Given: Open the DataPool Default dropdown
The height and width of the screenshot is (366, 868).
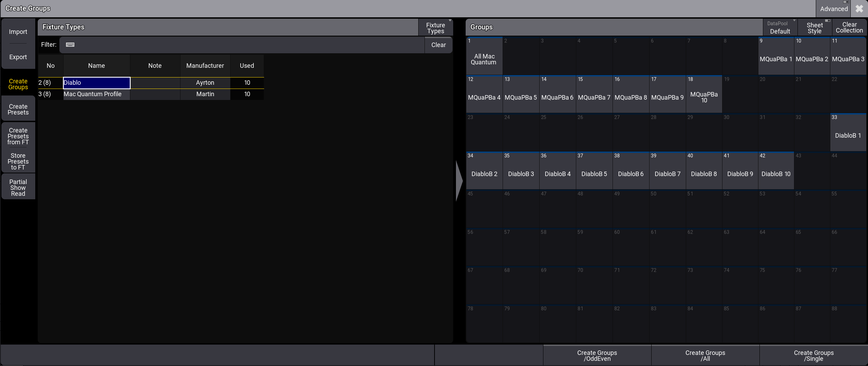Looking at the screenshot, I should pyautogui.click(x=780, y=28).
